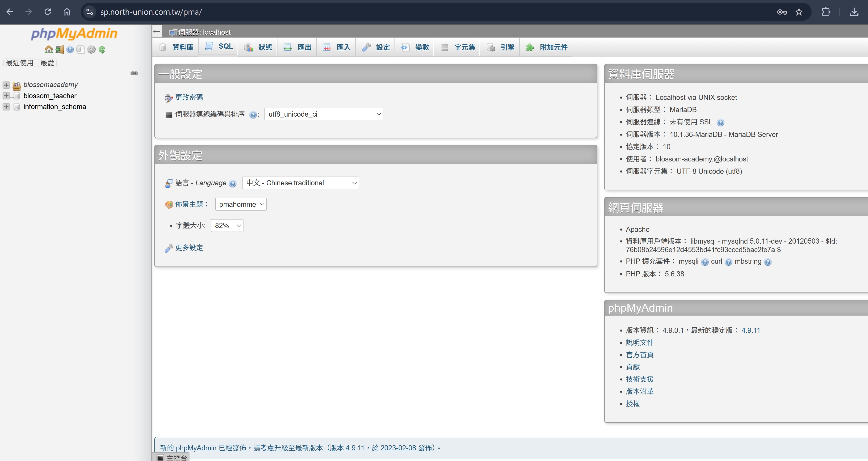Screen dimensions: 868x461
Task: Open the 貢獻 link
Action: pyautogui.click(x=633, y=367)
